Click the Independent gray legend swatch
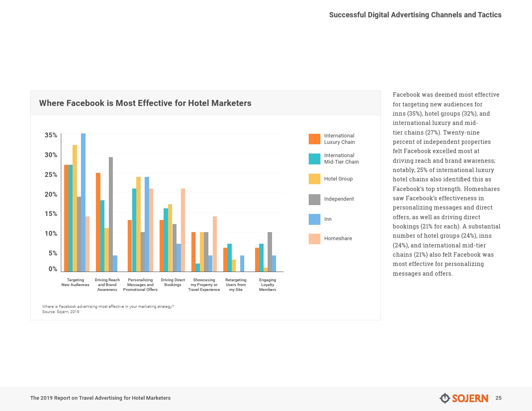 (x=314, y=199)
